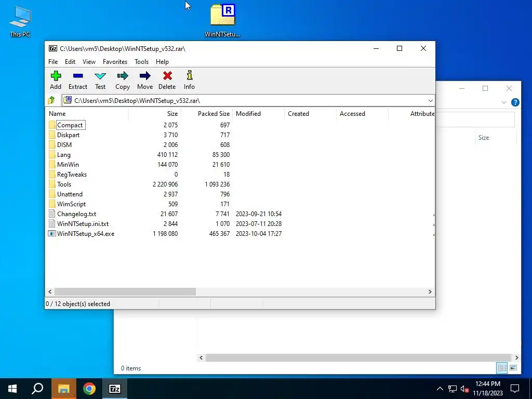Click Changelog.txt modified date 2023-09-21 10:54
This screenshot has width=532, height=399.
[x=259, y=214]
